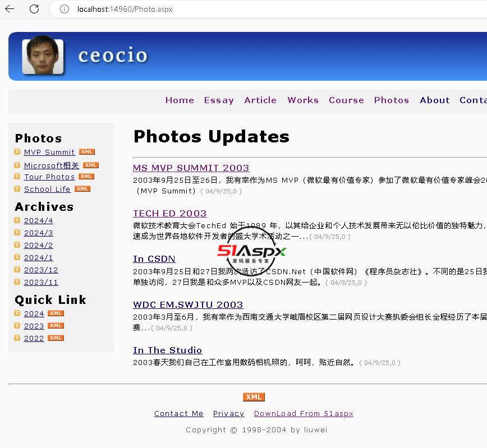Open the 2024/2 archive

point(39,245)
